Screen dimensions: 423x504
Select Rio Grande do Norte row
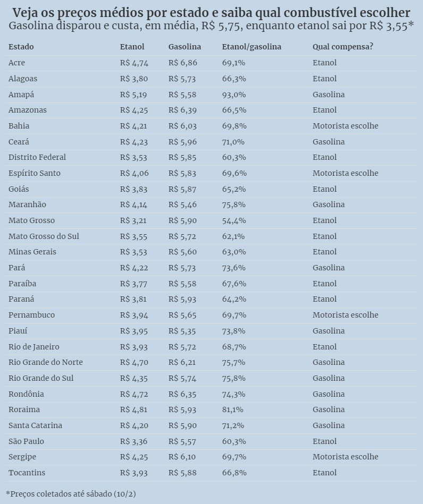[211, 362]
